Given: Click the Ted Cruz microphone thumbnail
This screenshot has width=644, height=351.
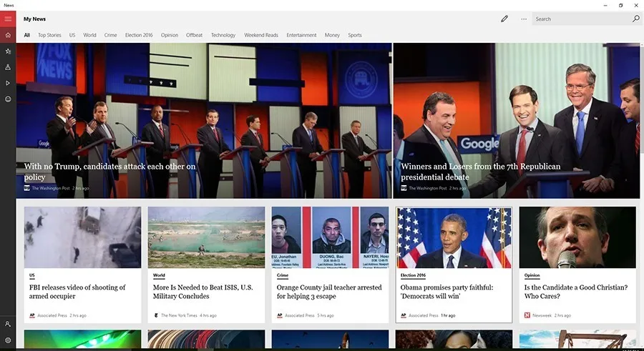Looking at the screenshot, I should (577, 237).
